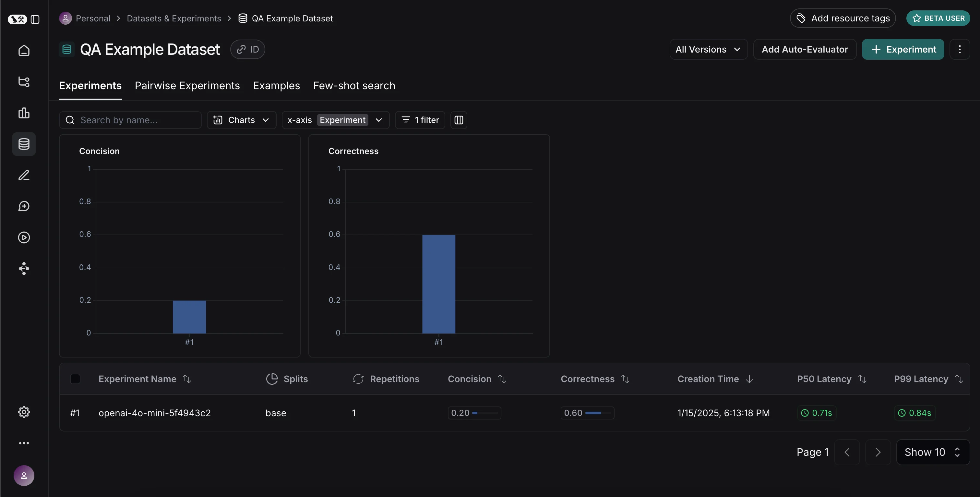Open the Examples tab
The height and width of the screenshot is (497, 980).
(x=277, y=86)
